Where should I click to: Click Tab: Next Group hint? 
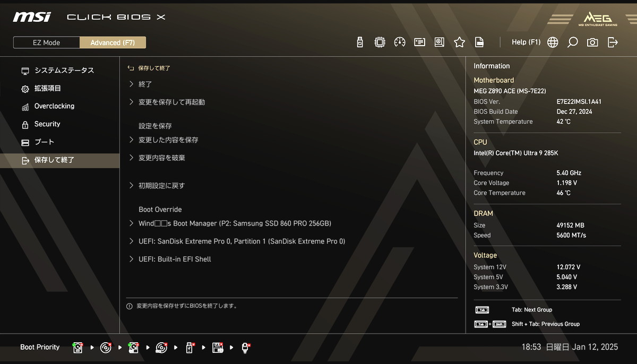532,310
